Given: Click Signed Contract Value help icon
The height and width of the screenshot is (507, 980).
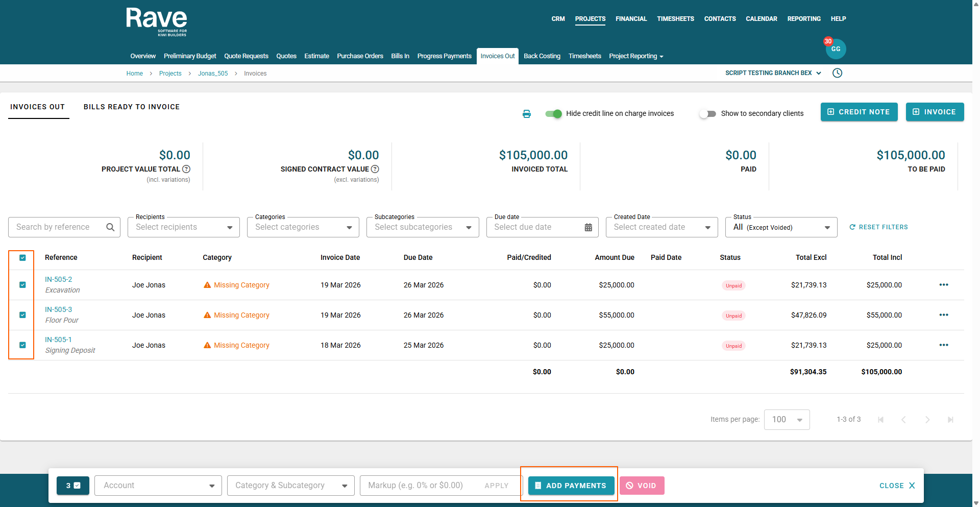Looking at the screenshot, I should pos(375,169).
